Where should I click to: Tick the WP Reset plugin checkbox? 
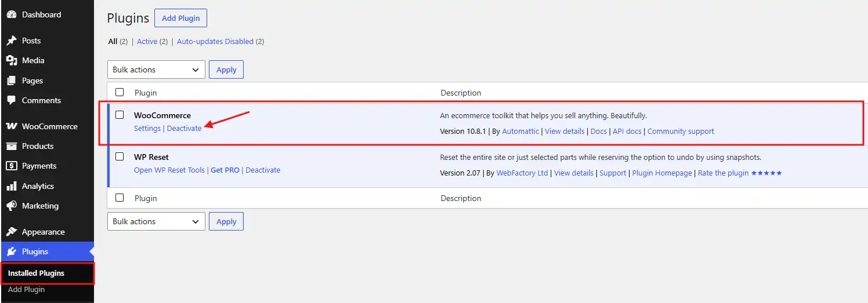point(120,156)
